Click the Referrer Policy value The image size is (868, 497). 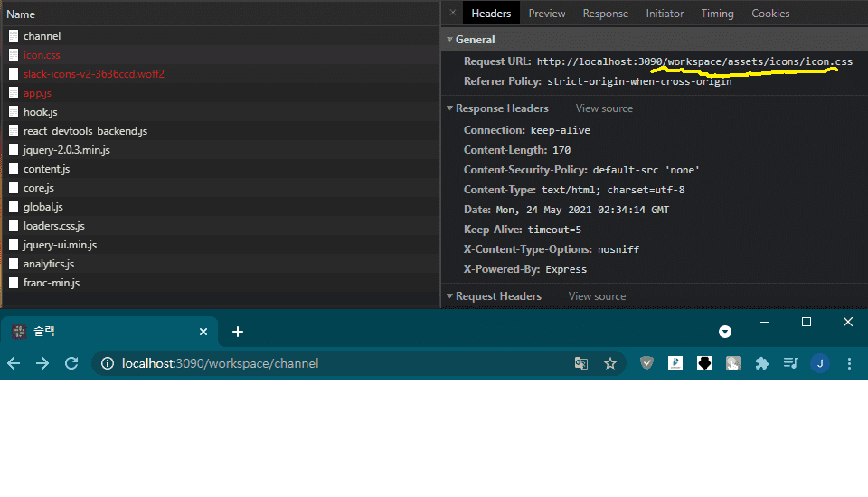click(639, 81)
